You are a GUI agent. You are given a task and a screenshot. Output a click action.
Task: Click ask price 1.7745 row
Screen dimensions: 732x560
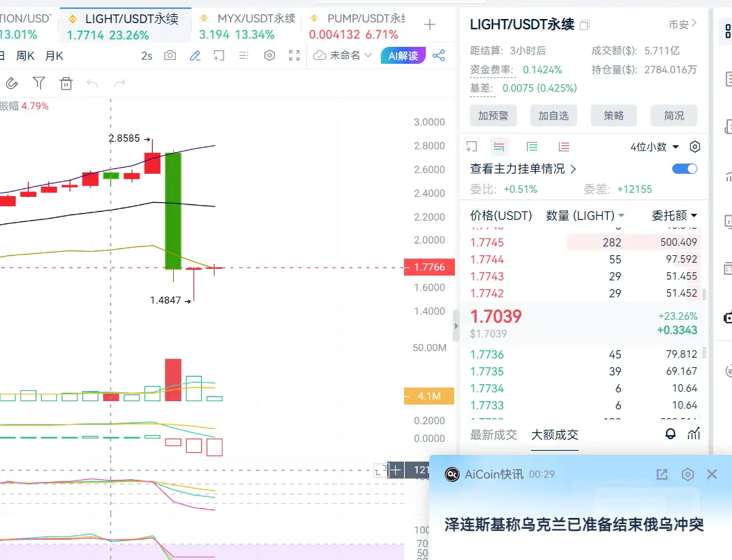[x=583, y=243]
